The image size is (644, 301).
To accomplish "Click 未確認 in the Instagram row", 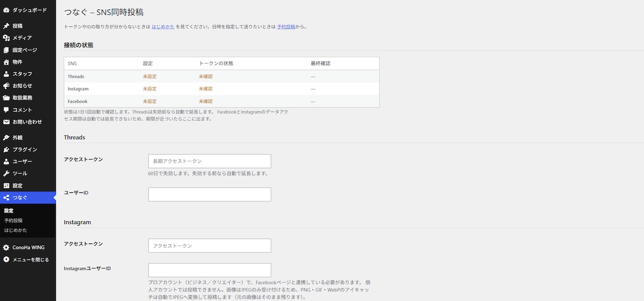I will (206, 89).
